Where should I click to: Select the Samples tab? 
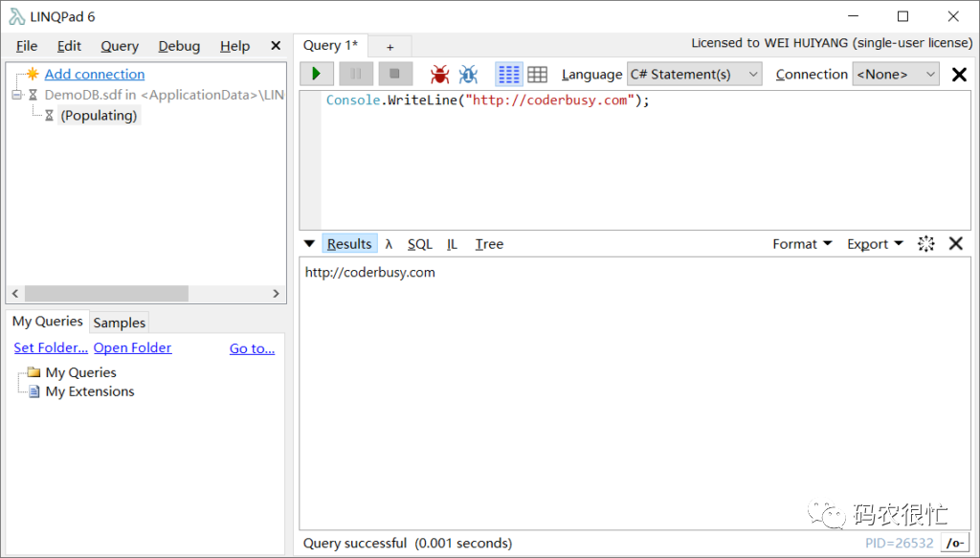[120, 323]
